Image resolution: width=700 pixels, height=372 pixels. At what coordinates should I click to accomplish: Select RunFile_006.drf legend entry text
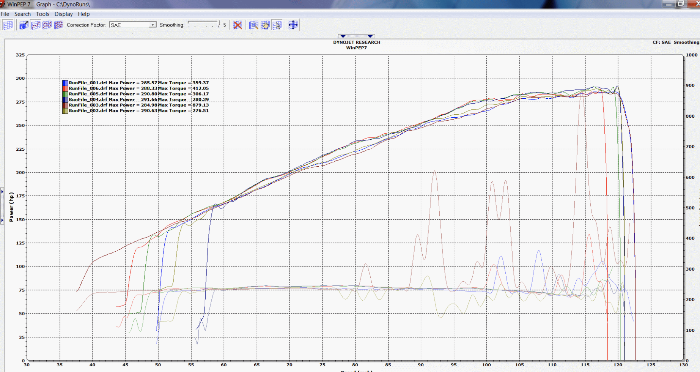coord(139,88)
